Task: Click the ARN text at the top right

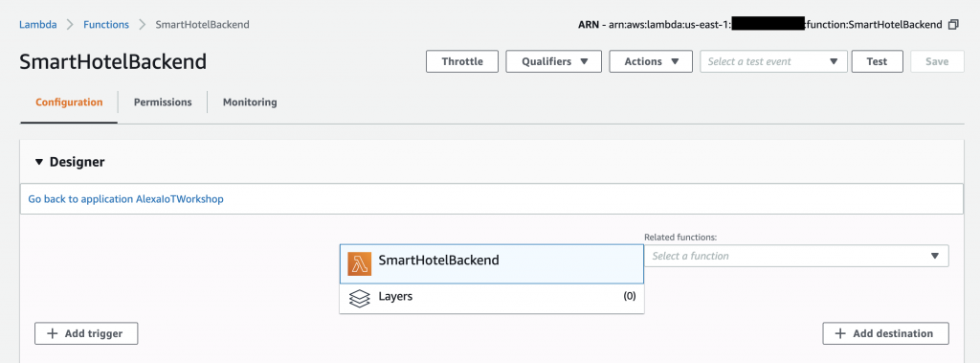Action: tap(761, 25)
